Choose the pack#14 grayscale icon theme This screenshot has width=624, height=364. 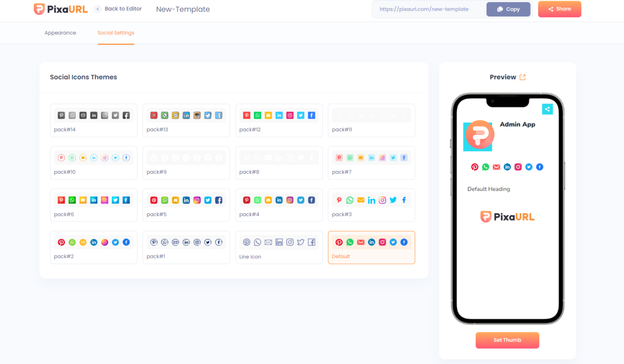click(x=94, y=120)
